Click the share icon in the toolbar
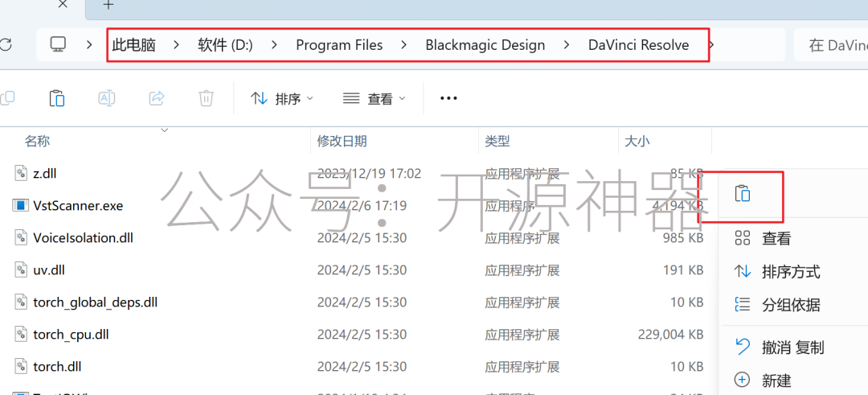The height and width of the screenshot is (395, 868). point(157,98)
